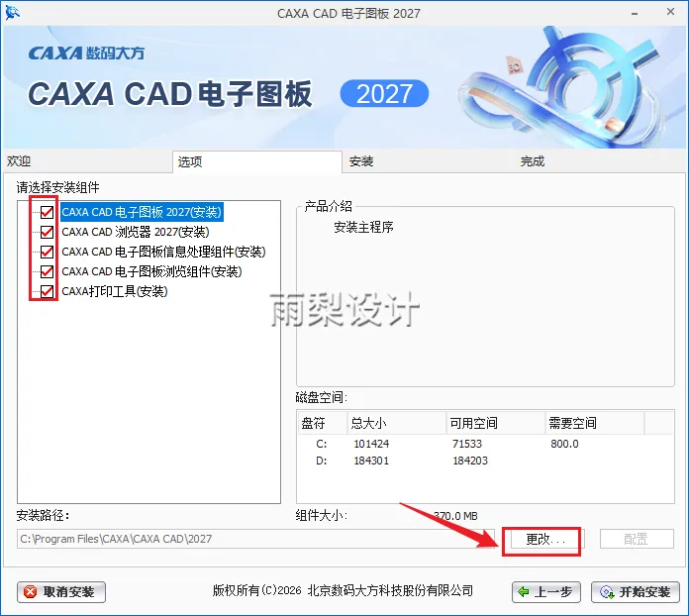This screenshot has height=616, width=689.
Task: Click the 需要空间 column header
Action: [x=595, y=423]
